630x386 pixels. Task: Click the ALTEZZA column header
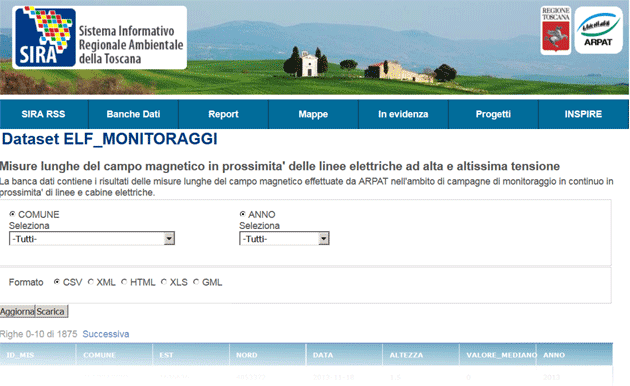tap(421, 355)
